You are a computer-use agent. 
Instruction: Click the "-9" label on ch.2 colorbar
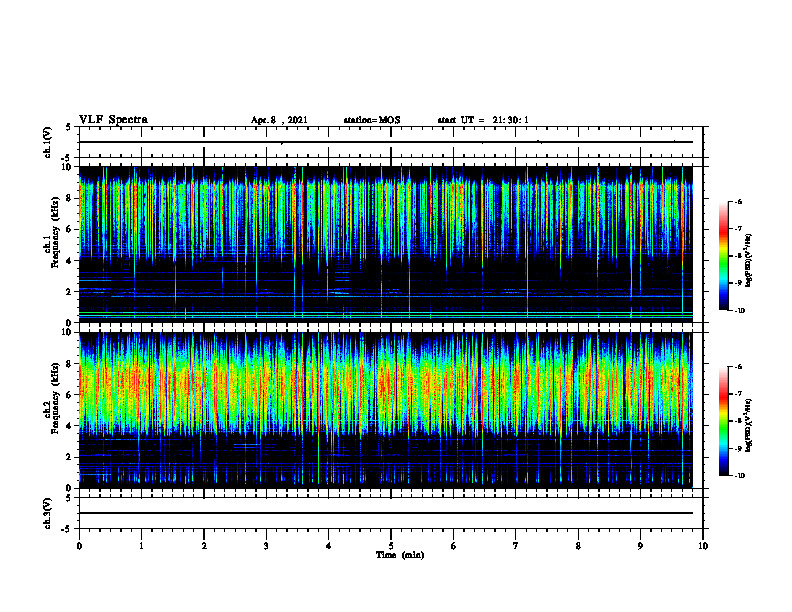point(738,449)
